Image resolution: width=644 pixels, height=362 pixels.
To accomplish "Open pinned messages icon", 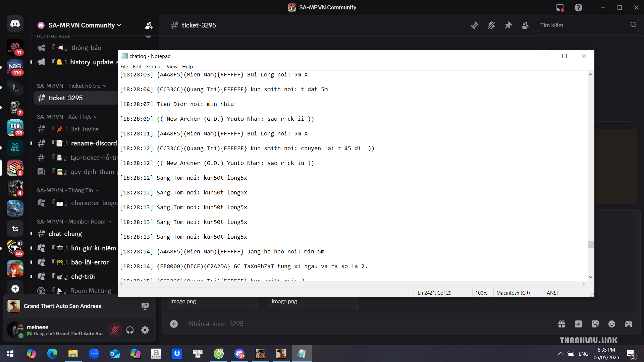I will [508, 25].
